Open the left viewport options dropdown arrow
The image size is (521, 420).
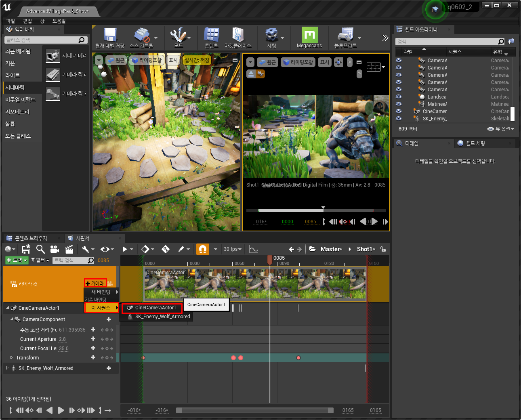[x=99, y=60]
